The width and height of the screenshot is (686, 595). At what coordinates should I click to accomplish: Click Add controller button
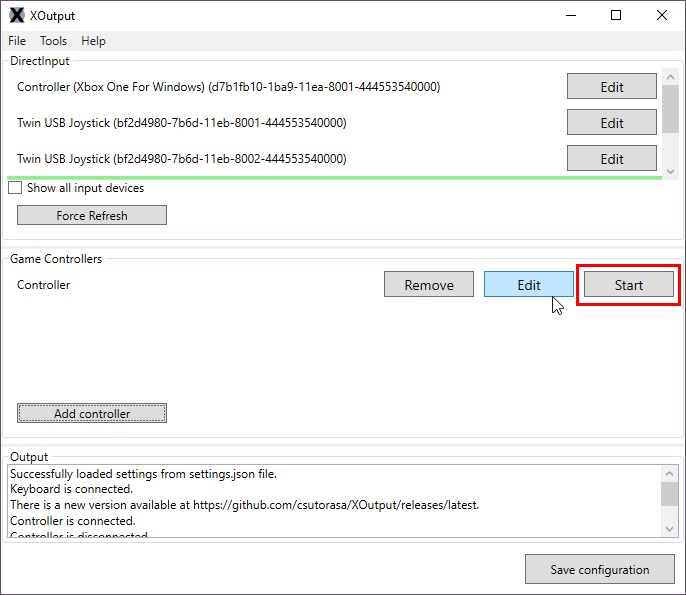pyautogui.click(x=92, y=413)
